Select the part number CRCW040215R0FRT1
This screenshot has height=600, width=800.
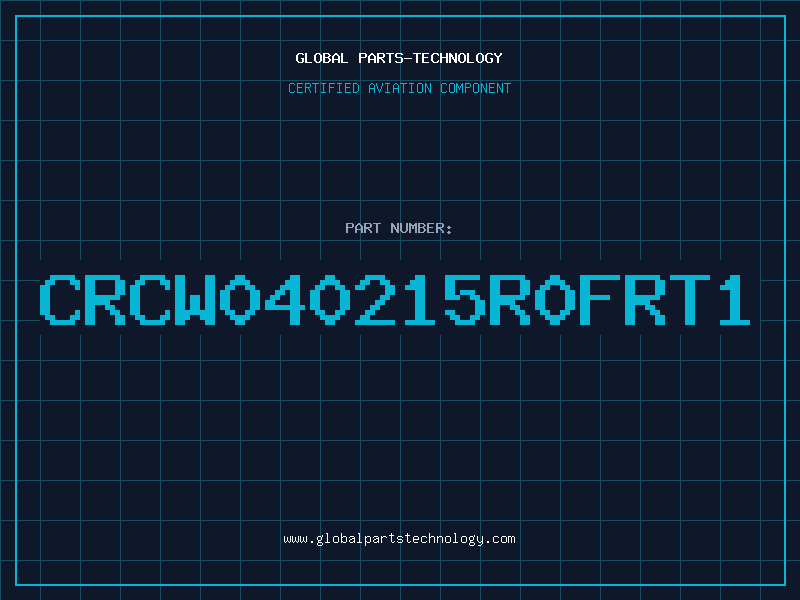[x=395, y=300]
